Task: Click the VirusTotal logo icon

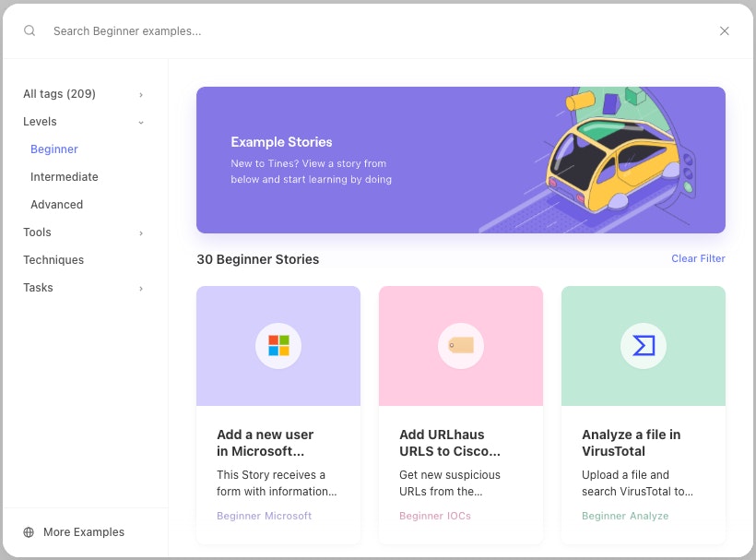Action: tap(644, 346)
